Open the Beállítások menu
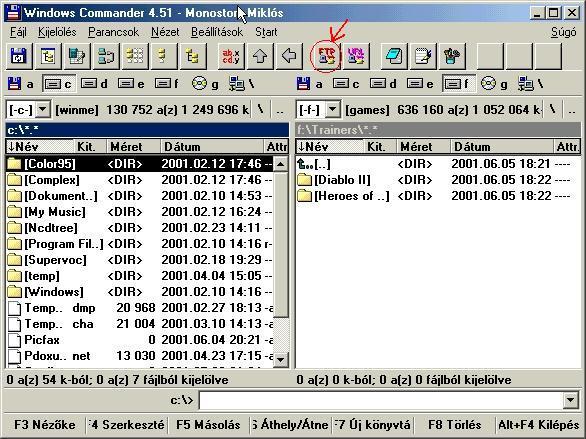Viewport: 586px width, 439px height. (x=217, y=32)
